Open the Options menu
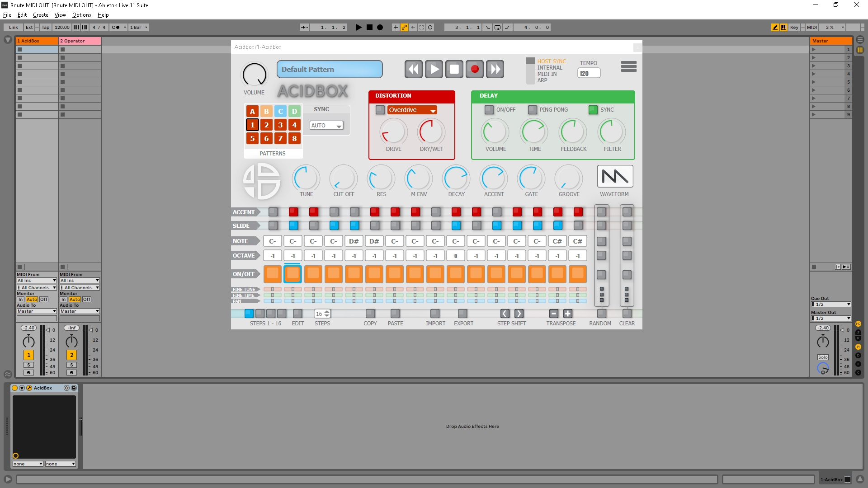The width and height of the screenshot is (868, 488). tap(82, 15)
